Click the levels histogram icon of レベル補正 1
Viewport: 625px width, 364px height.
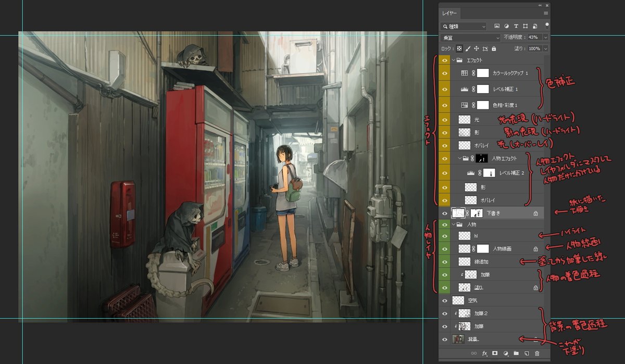tap(465, 90)
